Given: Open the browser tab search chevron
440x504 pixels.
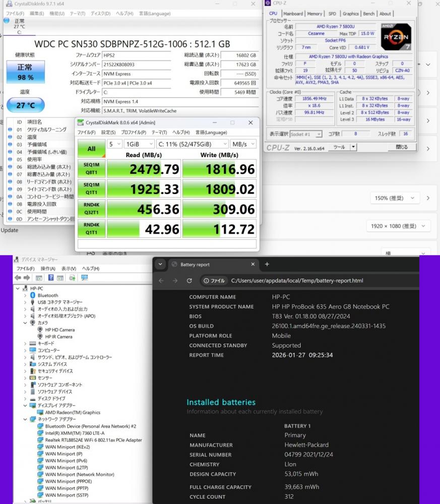Looking at the screenshot, I should point(160,264).
